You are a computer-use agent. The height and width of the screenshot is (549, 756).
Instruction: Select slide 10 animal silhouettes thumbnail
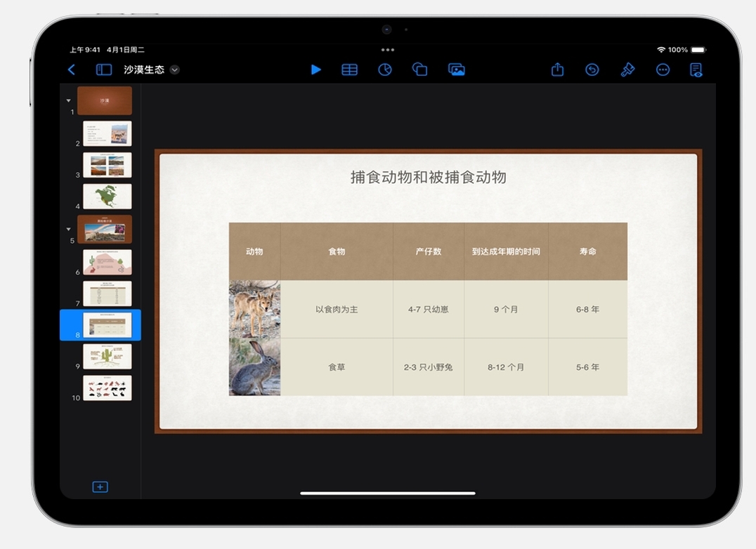(x=107, y=388)
